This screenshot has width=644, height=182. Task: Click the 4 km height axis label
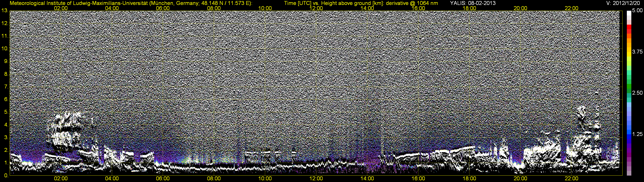[6, 125]
